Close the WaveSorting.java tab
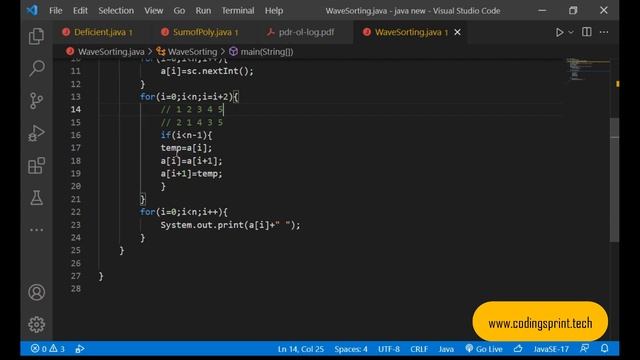This screenshot has width=640, height=360. coord(458,32)
